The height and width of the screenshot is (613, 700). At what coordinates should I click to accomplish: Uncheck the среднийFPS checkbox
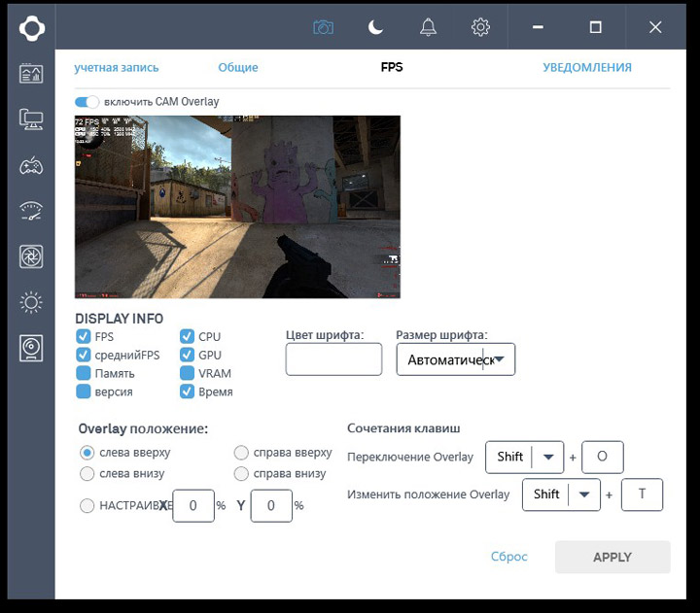click(x=84, y=355)
